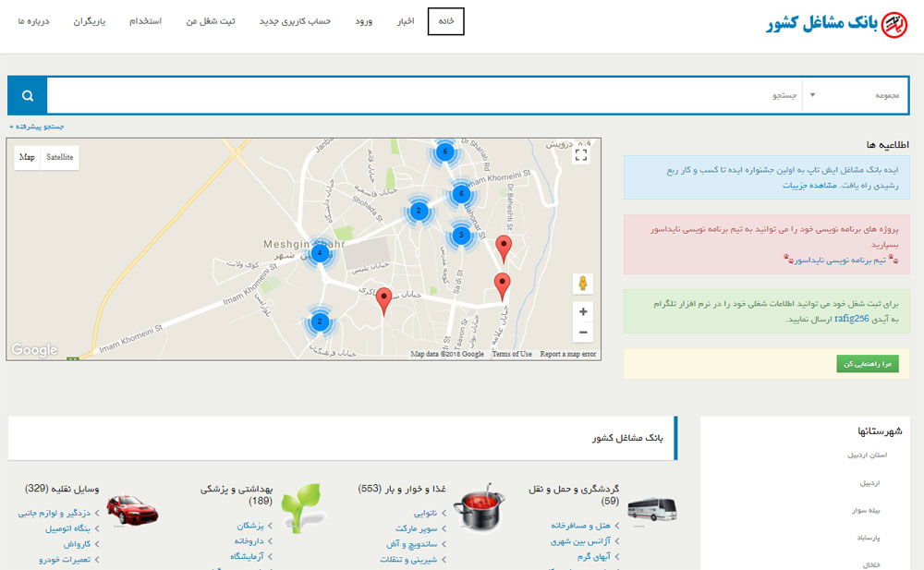Select the Street View pegman icon
This screenshot has height=570, width=924.
point(582,284)
